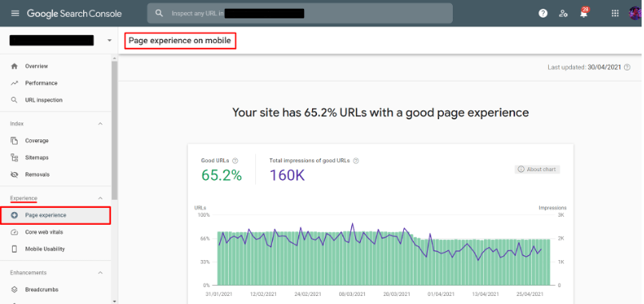Viewport: 644px width, 304px height.
Task: Open the user settings icon
Action: coord(563,13)
